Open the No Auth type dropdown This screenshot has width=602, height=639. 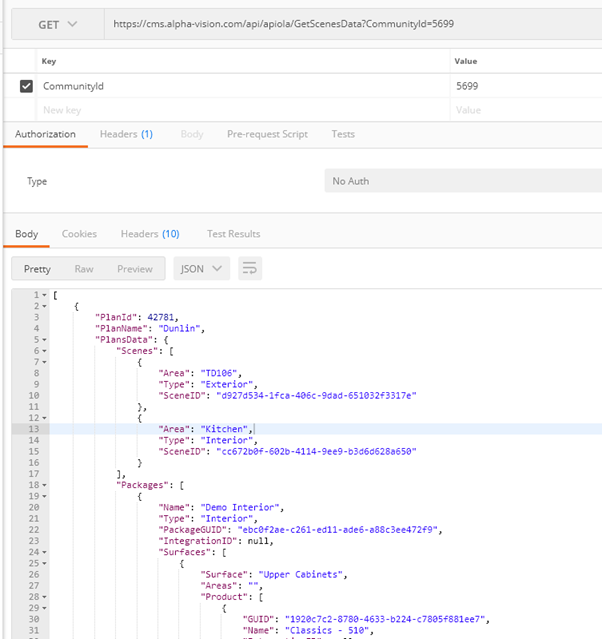point(462,181)
